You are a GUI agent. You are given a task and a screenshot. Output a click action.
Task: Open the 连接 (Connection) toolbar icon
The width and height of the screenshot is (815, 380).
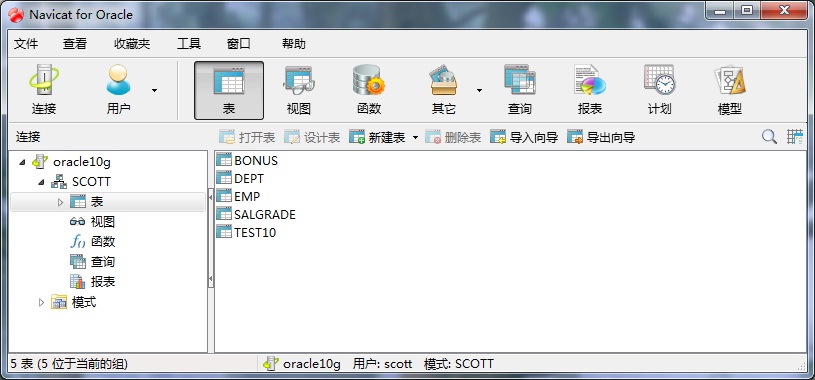pos(44,90)
